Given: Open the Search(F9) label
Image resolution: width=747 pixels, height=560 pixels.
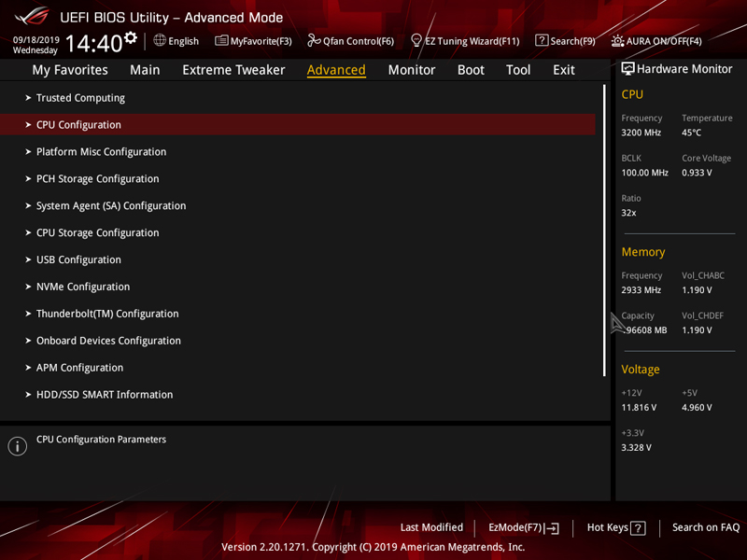Looking at the screenshot, I should [x=572, y=41].
